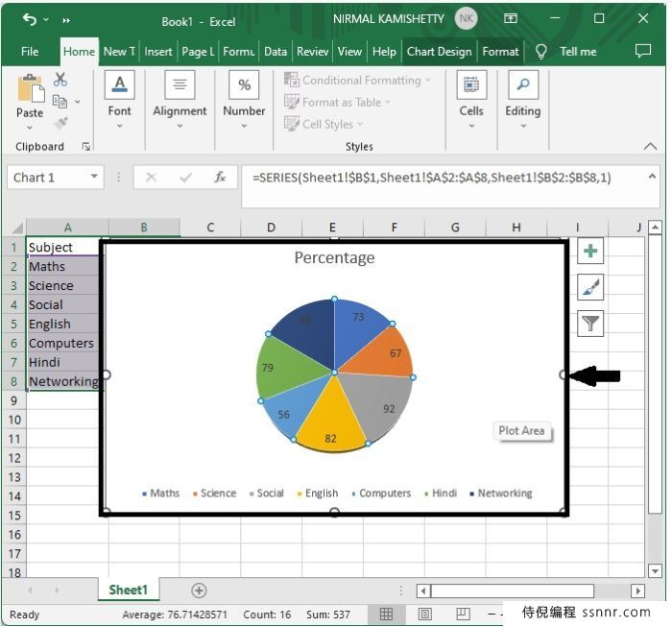Click the NK account avatar
The image size is (672, 627).
click(466, 18)
